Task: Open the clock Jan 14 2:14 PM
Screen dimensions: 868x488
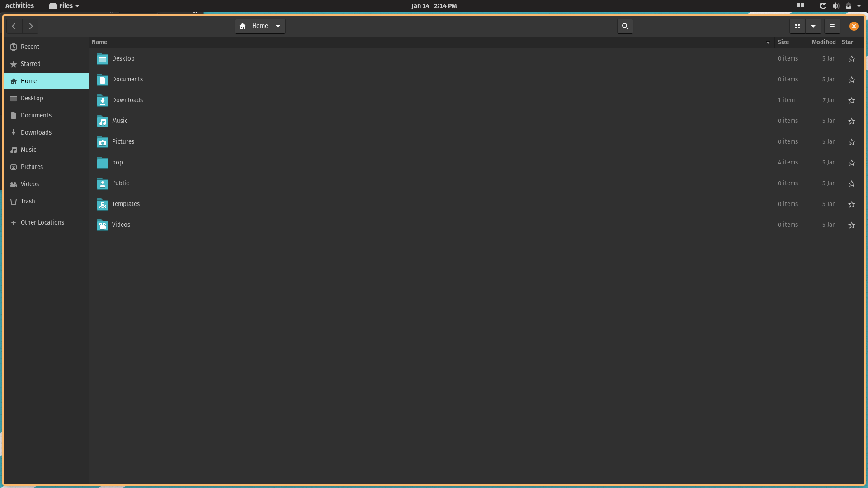Action: coord(434,6)
